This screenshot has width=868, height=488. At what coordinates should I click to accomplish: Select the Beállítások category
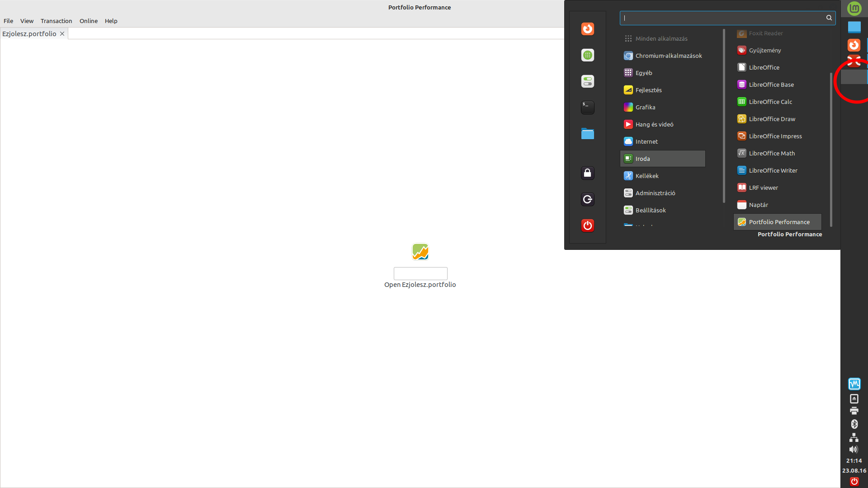click(662, 210)
